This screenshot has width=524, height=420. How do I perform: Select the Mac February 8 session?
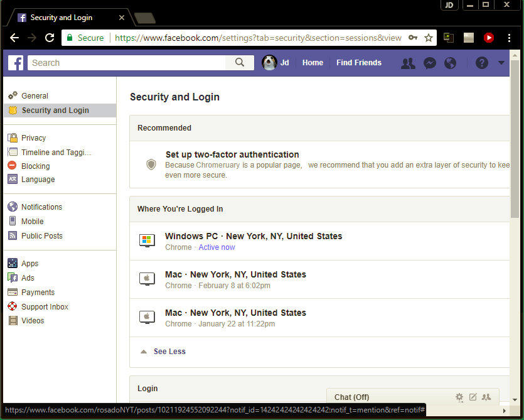pos(320,279)
